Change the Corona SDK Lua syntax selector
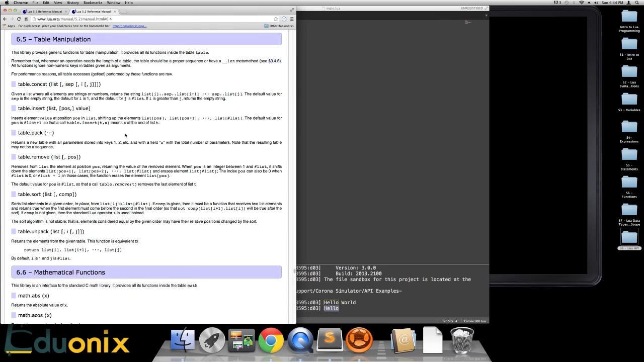The height and width of the screenshot is (362, 644). (474, 321)
